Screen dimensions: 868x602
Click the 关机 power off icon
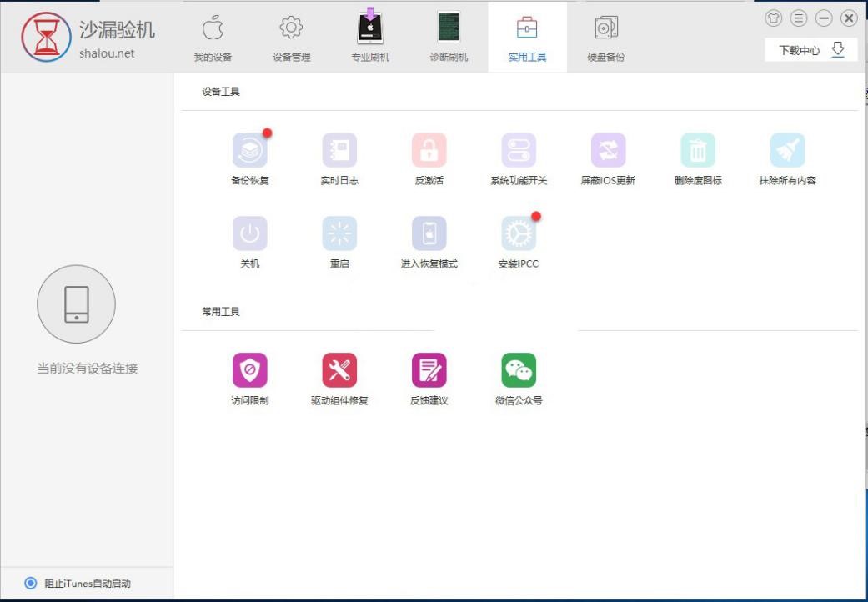point(250,234)
